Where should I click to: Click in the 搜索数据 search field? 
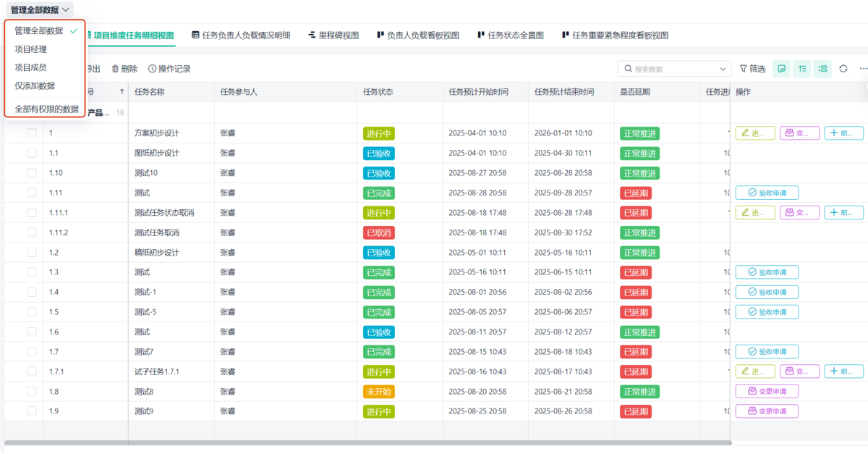[674, 69]
